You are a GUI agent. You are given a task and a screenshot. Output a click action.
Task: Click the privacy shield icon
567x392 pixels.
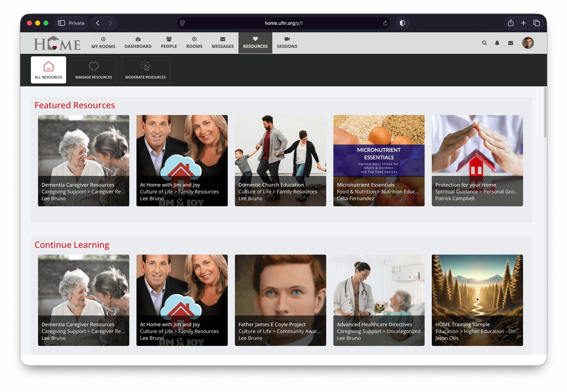pos(402,23)
